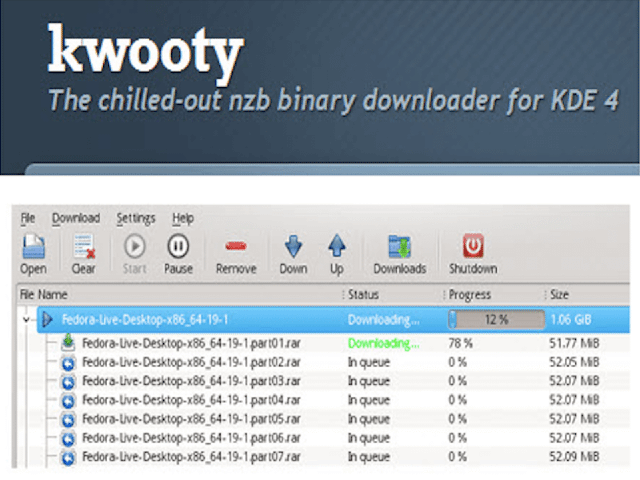This screenshot has width=640, height=480.
Task: Move item up with Up arrow
Action: (x=337, y=246)
